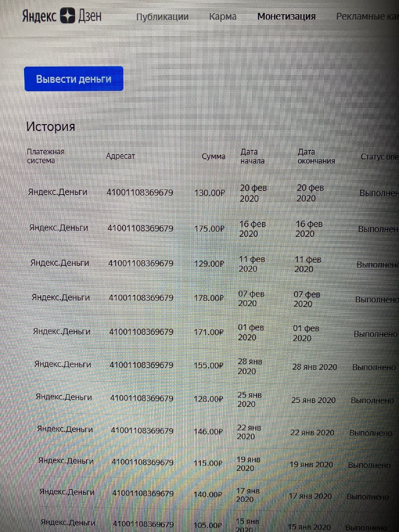Image resolution: width=399 pixels, height=532 pixels.
Task: Select the 128.00₽ amount cell
Action: tap(207, 399)
